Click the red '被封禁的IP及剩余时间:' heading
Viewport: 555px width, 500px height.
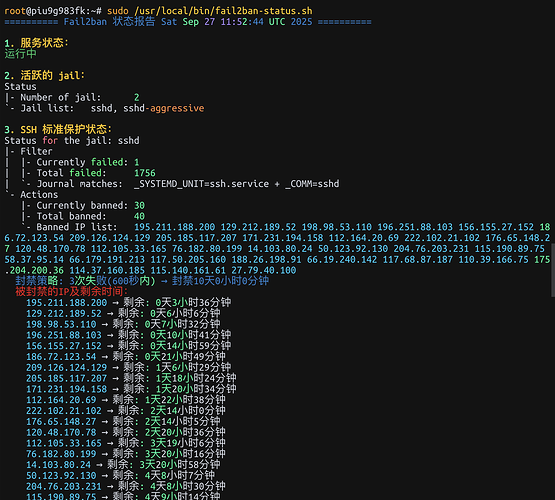coord(71,292)
